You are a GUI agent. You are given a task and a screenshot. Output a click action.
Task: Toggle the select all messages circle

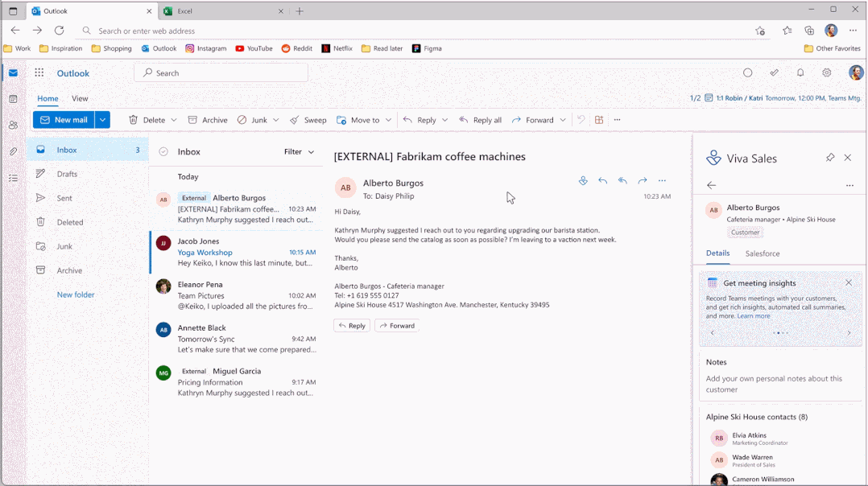pos(163,151)
